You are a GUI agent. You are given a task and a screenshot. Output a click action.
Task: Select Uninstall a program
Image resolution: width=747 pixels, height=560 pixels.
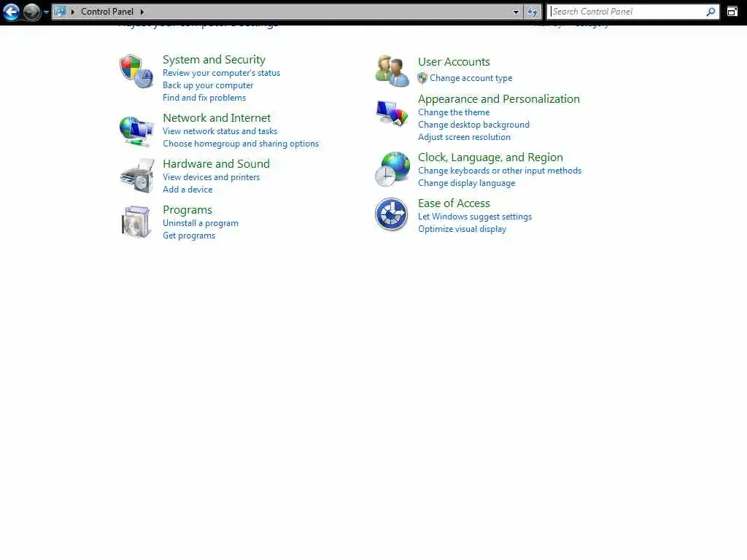[x=200, y=223]
